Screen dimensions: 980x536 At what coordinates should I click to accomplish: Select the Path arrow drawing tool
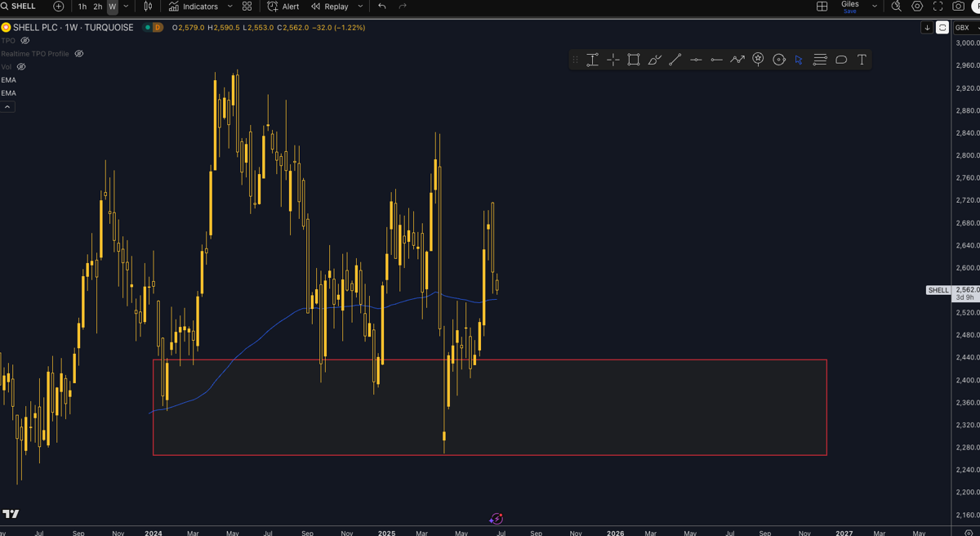tap(737, 60)
